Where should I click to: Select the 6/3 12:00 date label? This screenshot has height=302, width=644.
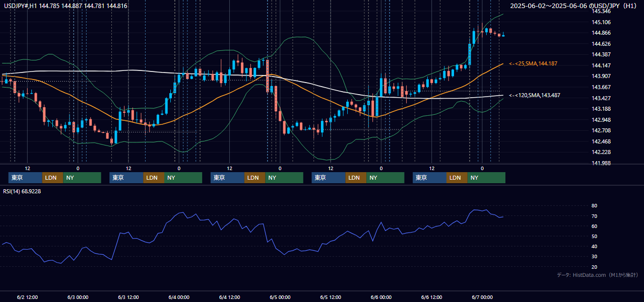pyautogui.click(x=128, y=297)
